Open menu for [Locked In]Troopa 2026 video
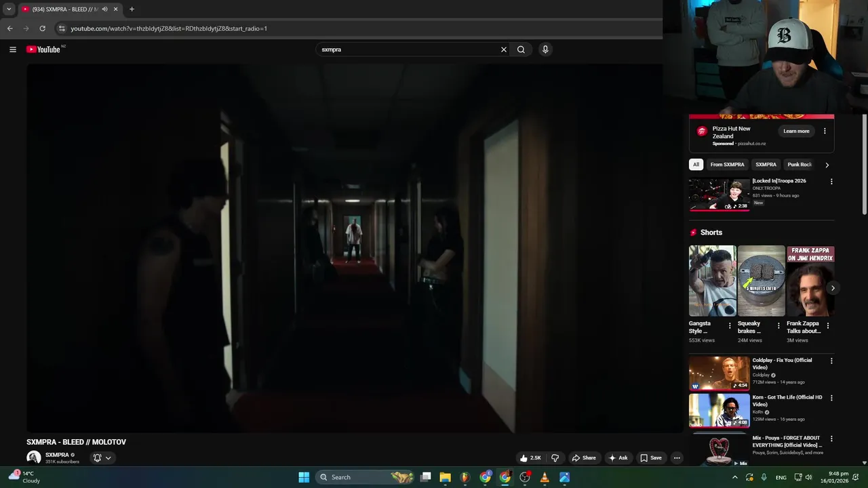Screen dimensions: 868x488 point(831,182)
